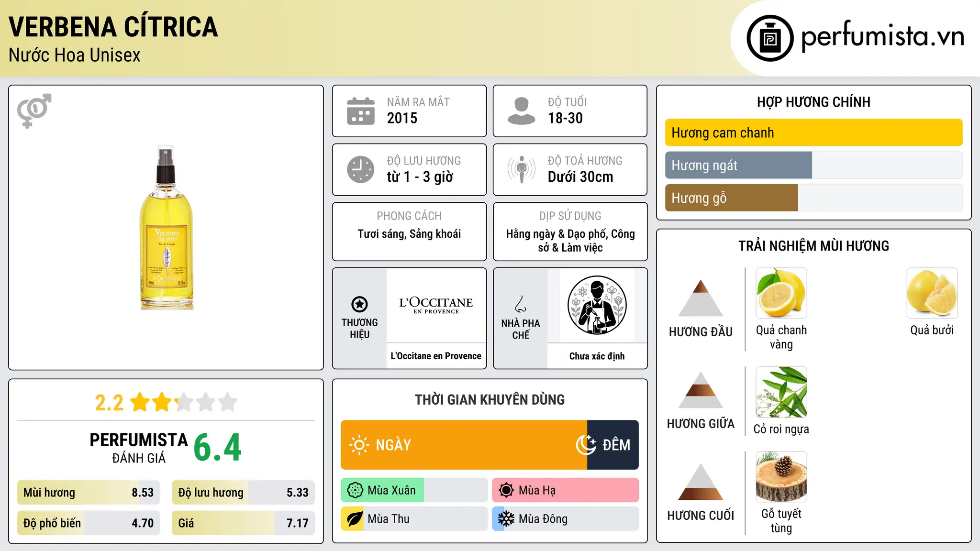Click the perfumista.vn site name
Viewport: 980px width, 551px height.
coord(882,37)
